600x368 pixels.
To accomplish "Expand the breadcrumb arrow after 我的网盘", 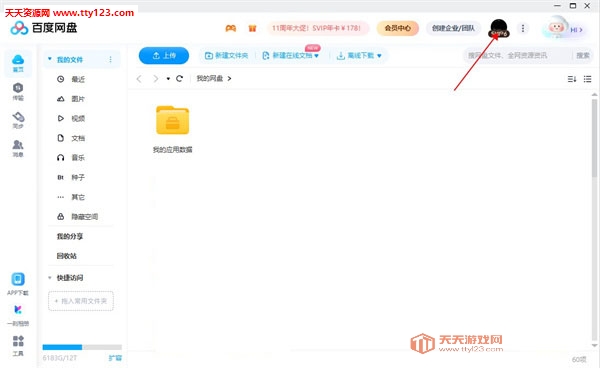I will 229,78.
